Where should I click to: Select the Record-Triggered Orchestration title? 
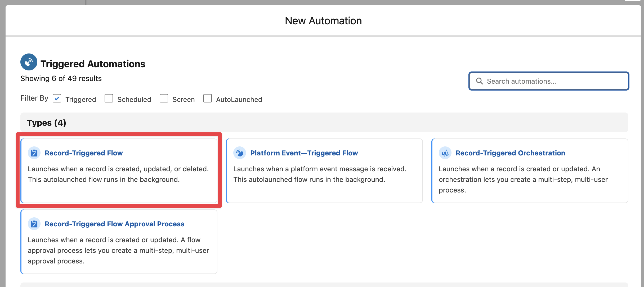pos(510,153)
